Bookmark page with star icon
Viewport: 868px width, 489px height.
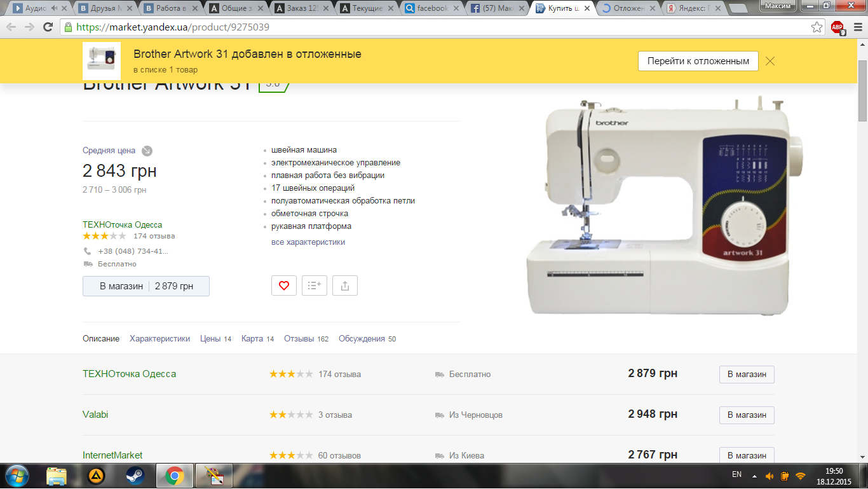(x=817, y=27)
